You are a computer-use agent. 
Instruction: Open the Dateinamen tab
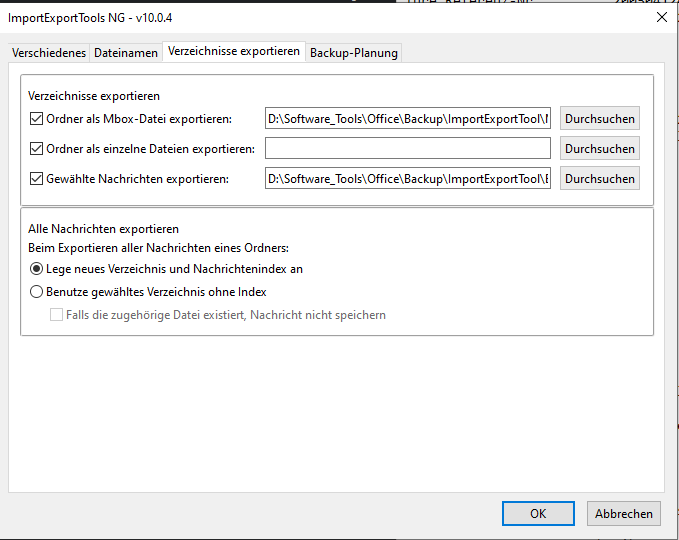[126, 53]
